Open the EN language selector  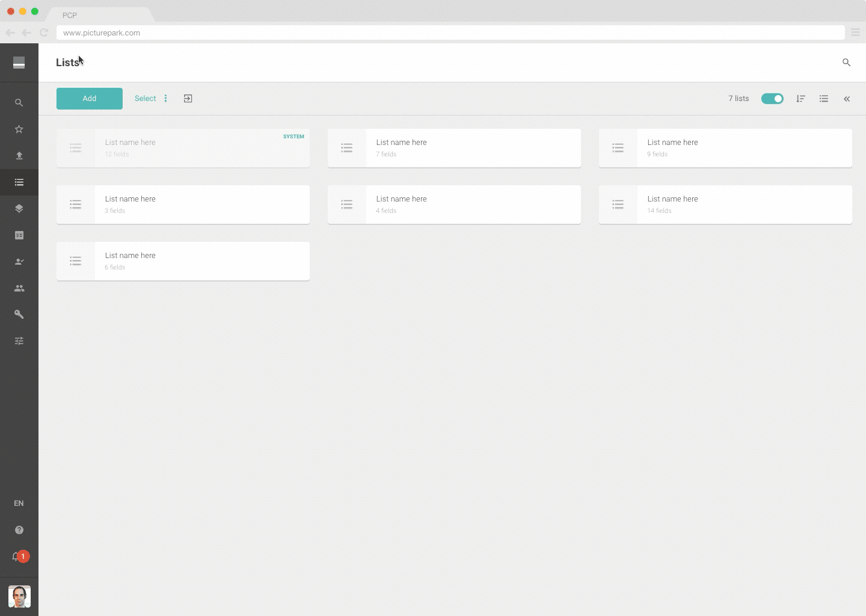click(19, 504)
